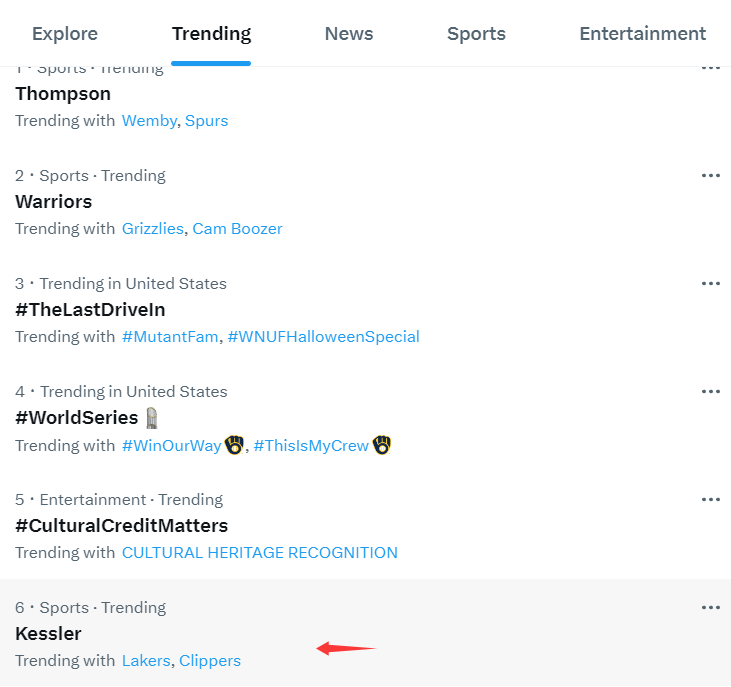Open the Sports tab
Screen dimensions: 731x687
(476, 34)
